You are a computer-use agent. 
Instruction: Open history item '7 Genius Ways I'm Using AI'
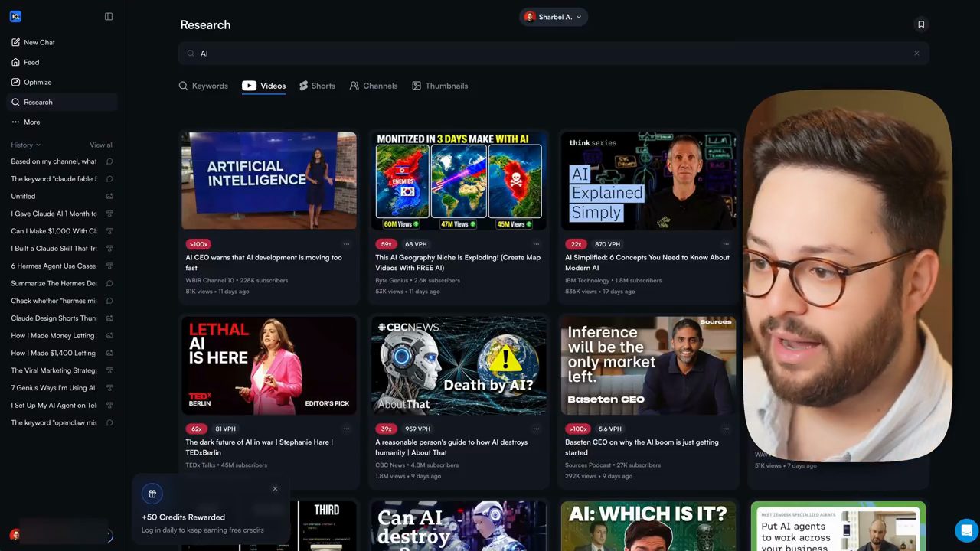(54, 388)
